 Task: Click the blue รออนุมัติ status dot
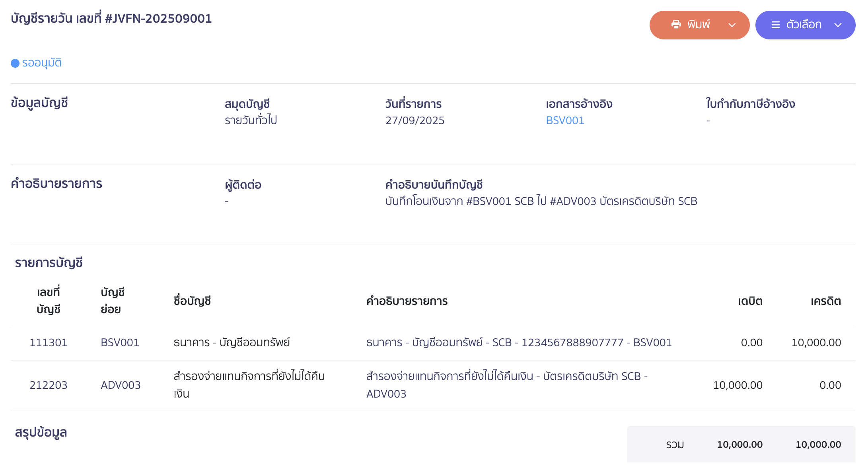click(x=15, y=63)
